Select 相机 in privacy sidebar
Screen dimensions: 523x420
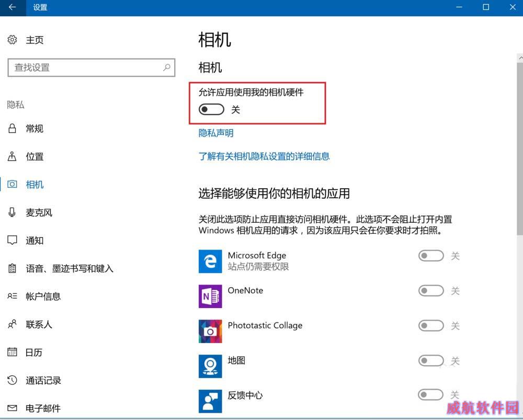[35, 185]
